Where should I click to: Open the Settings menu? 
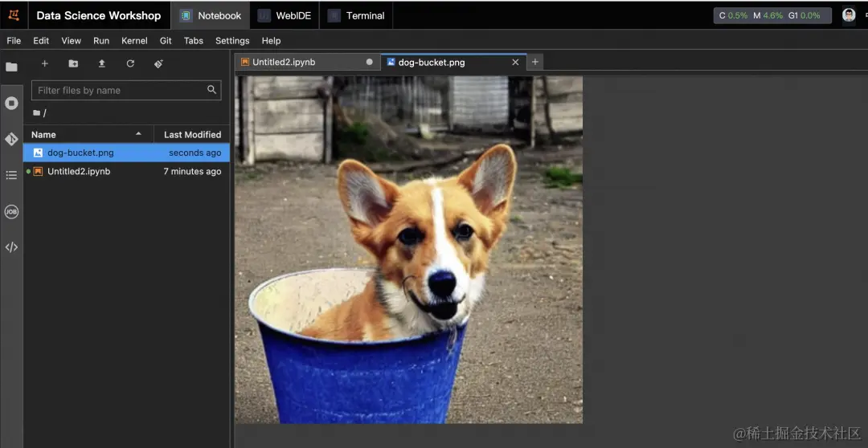(x=232, y=40)
